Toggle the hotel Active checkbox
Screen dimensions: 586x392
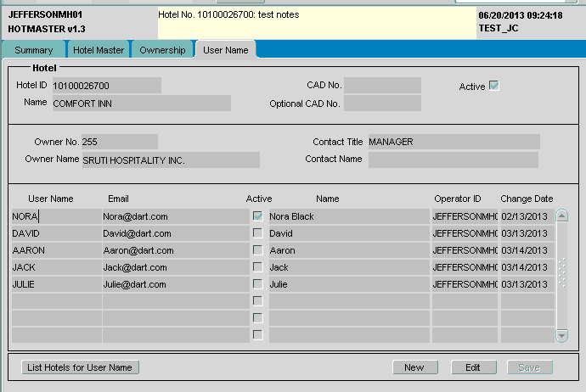493,86
